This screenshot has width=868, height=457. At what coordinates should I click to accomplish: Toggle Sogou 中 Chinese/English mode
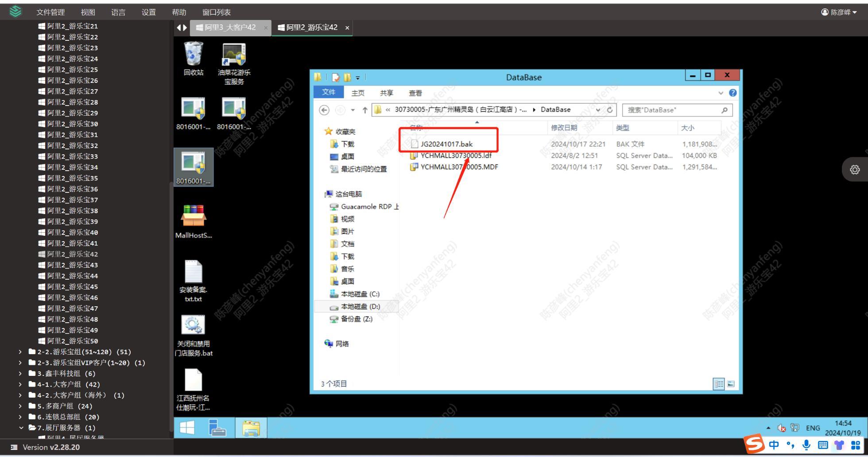[774, 445]
